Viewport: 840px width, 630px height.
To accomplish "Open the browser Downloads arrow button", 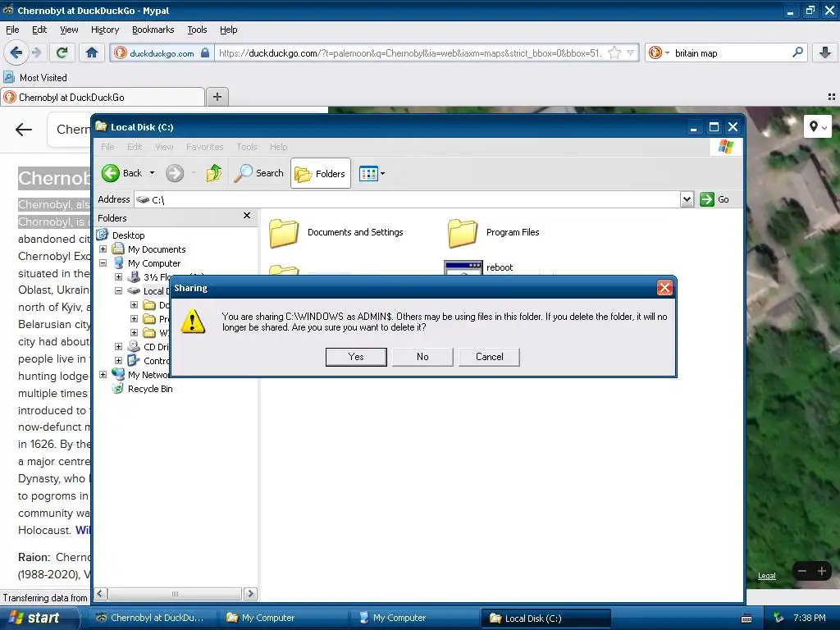I will (825, 52).
